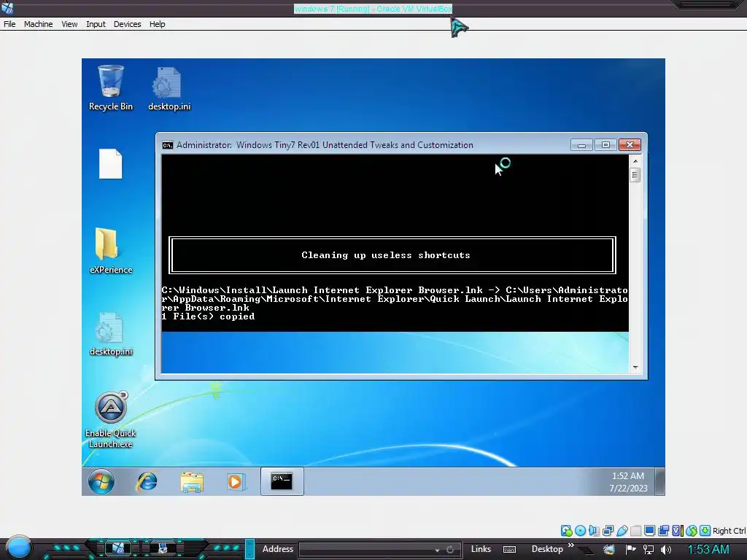Open the Windows 7 Start orb in the guest
This screenshot has width=747, height=560.
(x=101, y=481)
